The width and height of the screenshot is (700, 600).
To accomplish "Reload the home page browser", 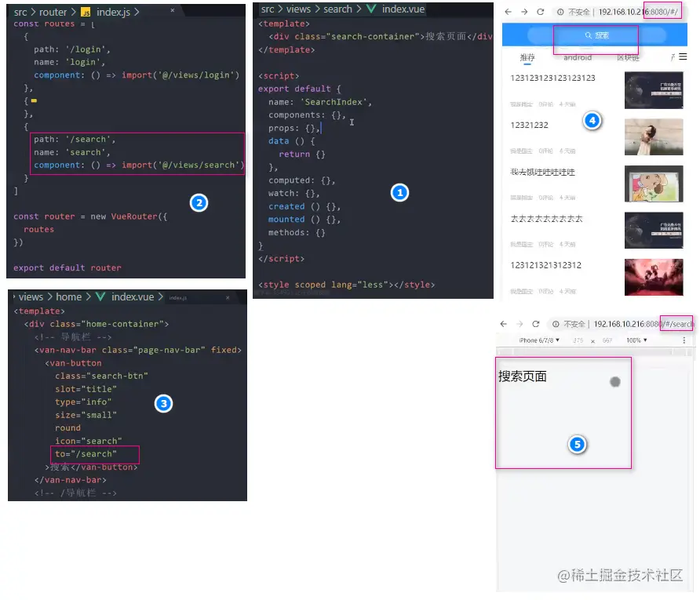I will pyautogui.click(x=540, y=12).
